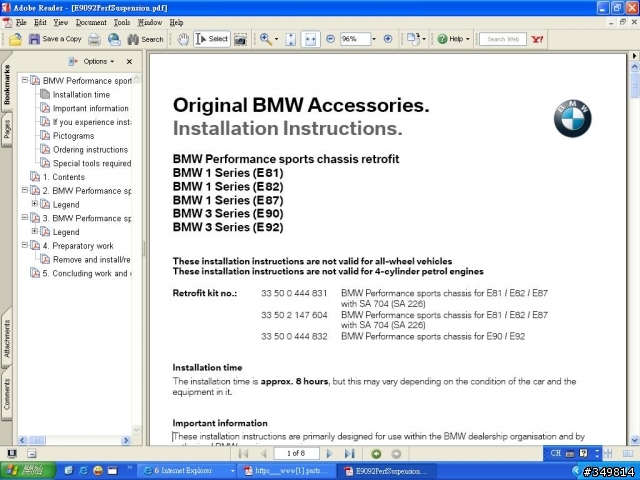Image resolution: width=640 pixels, height=480 pixels.
Task: Email the document using envelope icon
Action: coord(114,39)
